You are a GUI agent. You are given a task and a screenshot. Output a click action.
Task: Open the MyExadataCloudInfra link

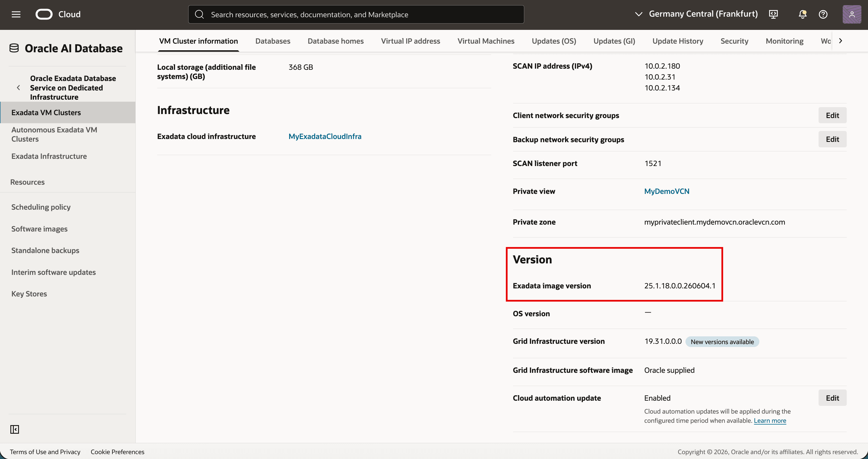(325, 136)
